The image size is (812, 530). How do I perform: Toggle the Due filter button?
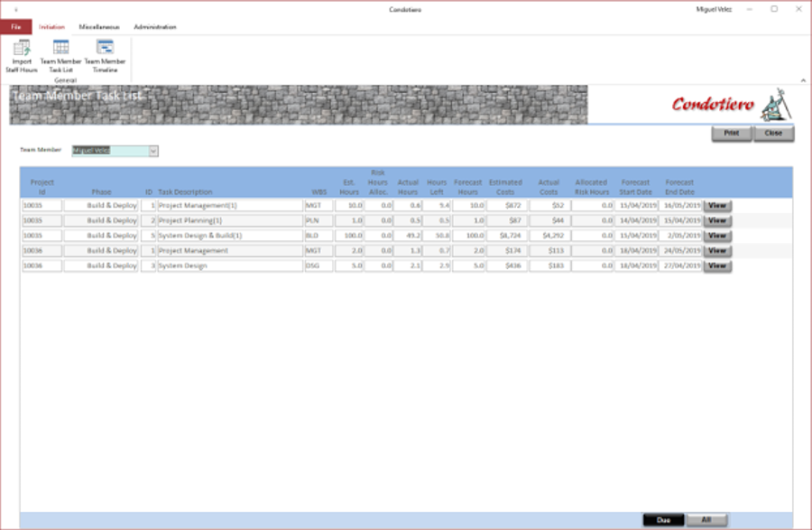pyautogui.click(x=663, y=520)
